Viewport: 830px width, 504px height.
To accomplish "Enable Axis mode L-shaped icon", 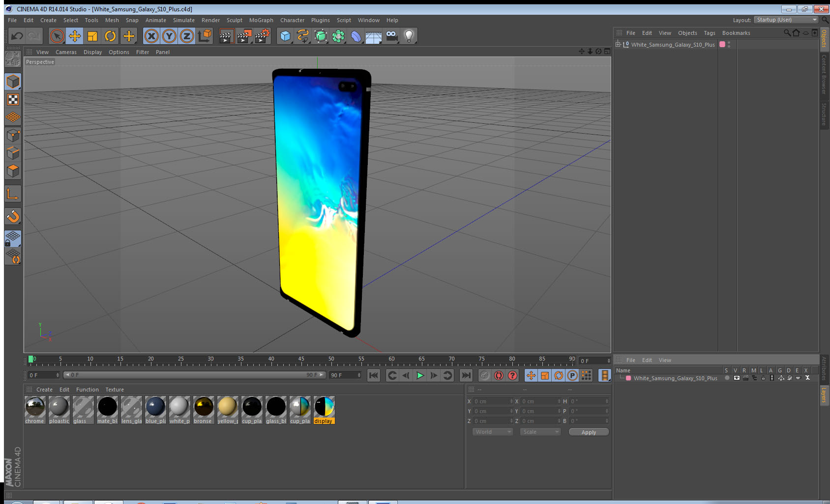I will (13, 194).
